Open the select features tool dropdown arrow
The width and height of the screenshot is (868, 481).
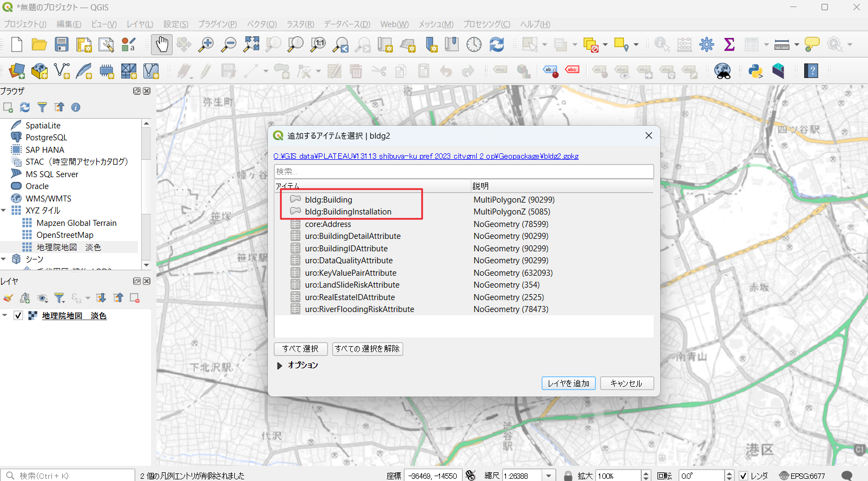point(544,44)
